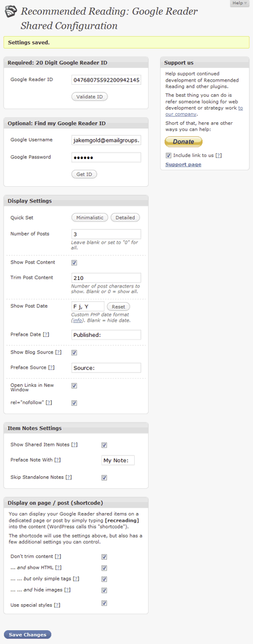Click the Recommended Reading plugin icon in header

tap(11, 12)
